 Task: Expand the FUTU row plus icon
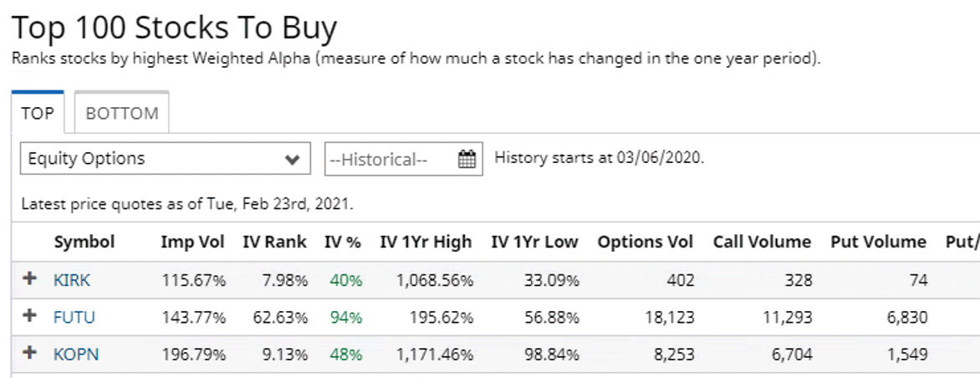[x=29, y=316]
